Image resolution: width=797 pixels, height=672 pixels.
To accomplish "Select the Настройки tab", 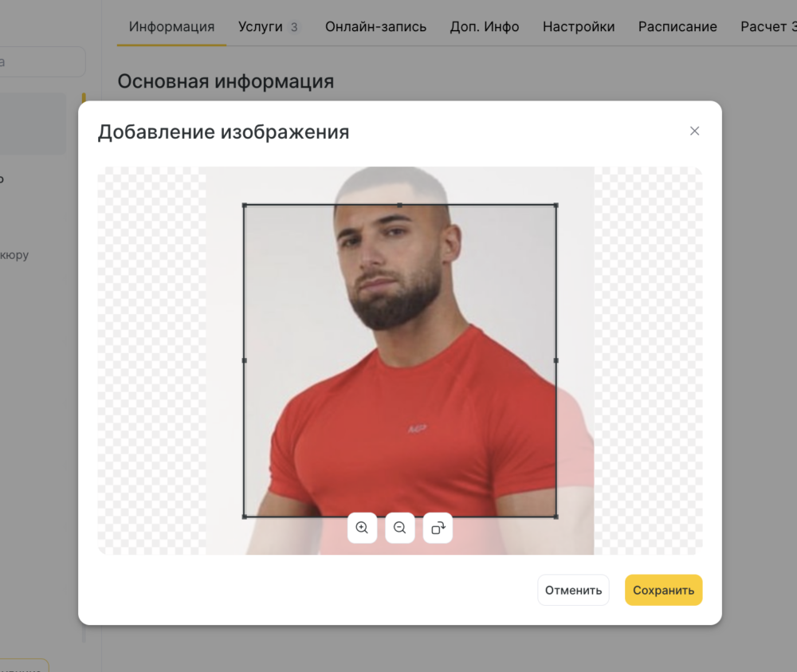I will (579, 26).
